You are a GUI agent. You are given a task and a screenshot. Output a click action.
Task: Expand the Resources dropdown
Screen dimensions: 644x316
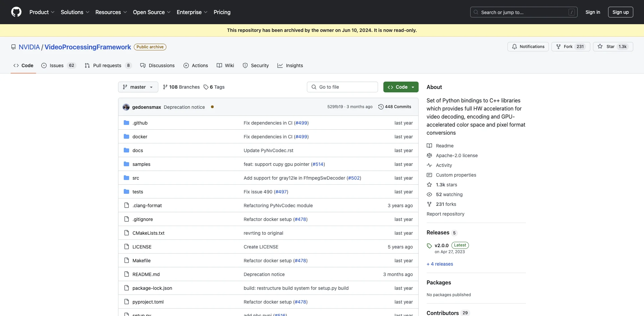111,12
